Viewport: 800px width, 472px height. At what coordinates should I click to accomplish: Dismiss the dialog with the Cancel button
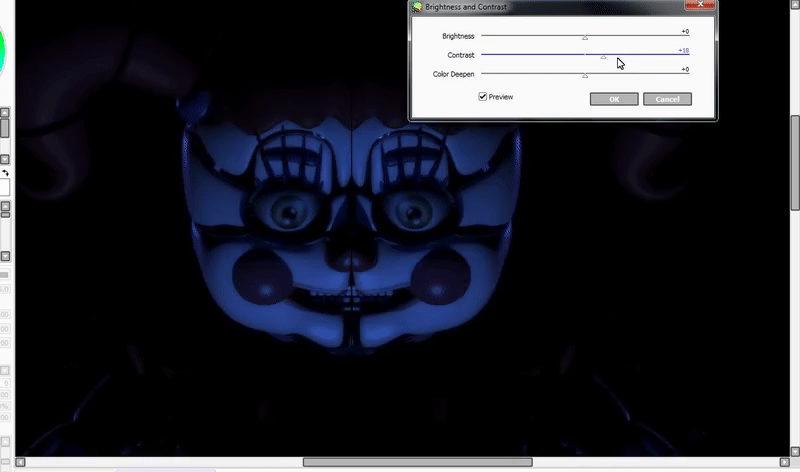667,99
